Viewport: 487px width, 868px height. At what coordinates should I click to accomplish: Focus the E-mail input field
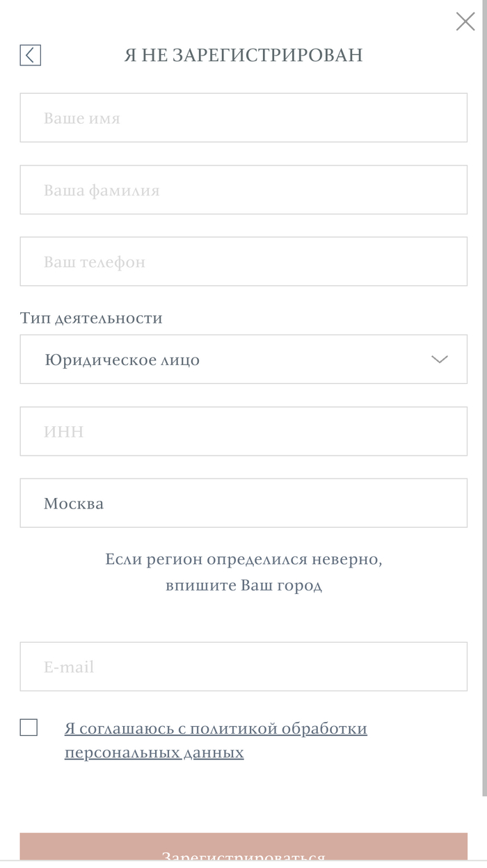[243, 666]
